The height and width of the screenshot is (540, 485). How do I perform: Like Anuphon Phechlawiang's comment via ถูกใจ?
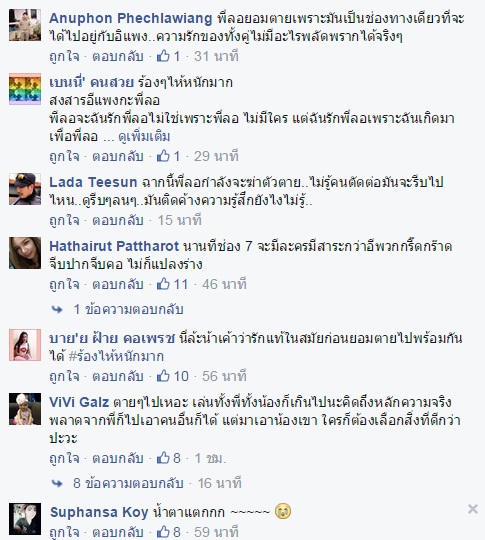click(x=64, y=56)
